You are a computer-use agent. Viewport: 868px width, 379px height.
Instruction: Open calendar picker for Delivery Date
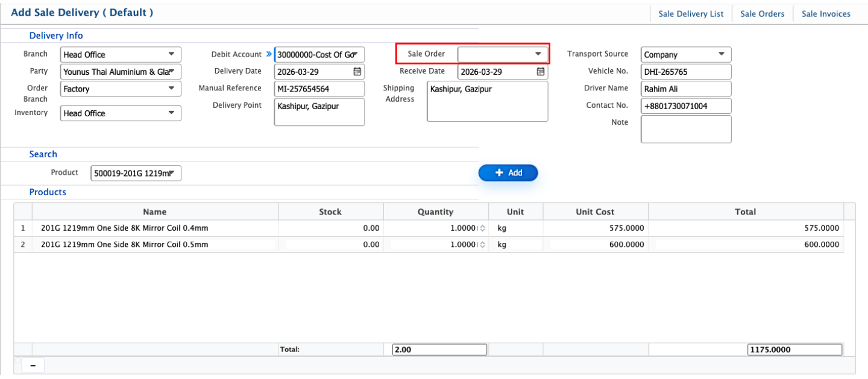tap(357, 72)
